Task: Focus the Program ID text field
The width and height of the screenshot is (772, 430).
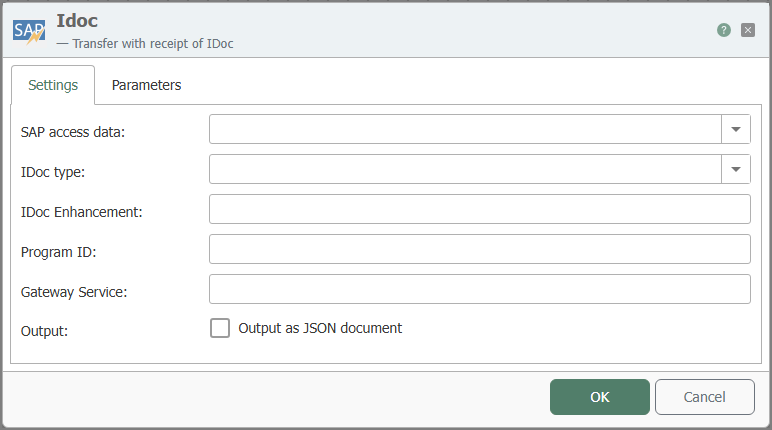Action: coord(480,249)
